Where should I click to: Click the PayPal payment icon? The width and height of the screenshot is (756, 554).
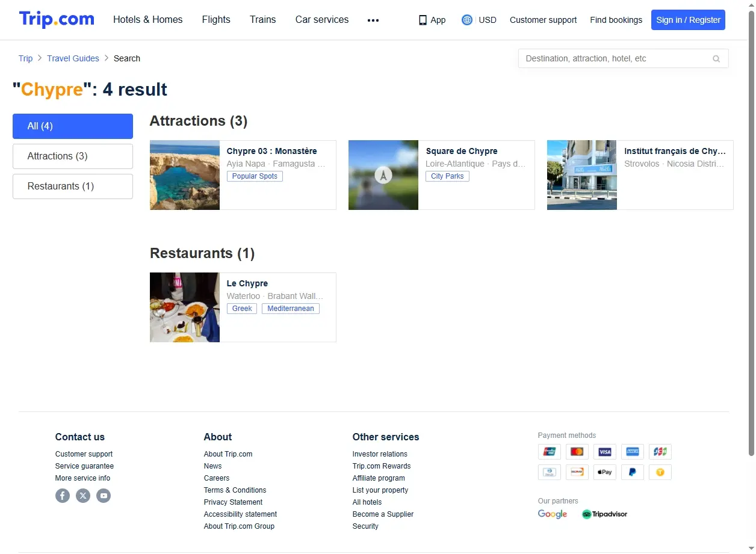[x=633, y=472]
